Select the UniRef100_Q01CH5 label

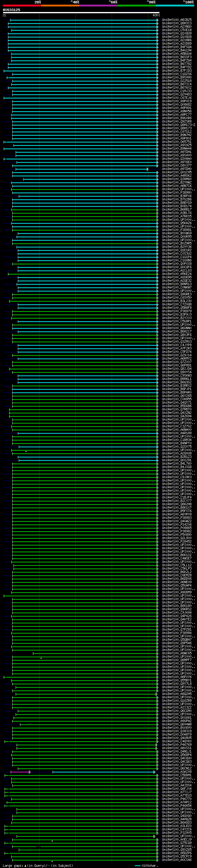[x=177, y=172]
